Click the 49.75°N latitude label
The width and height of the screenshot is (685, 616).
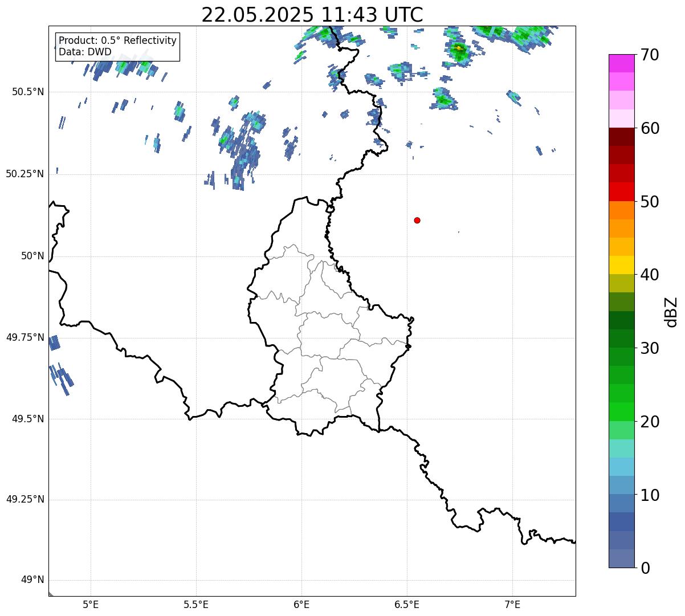(x=25, y=337)
